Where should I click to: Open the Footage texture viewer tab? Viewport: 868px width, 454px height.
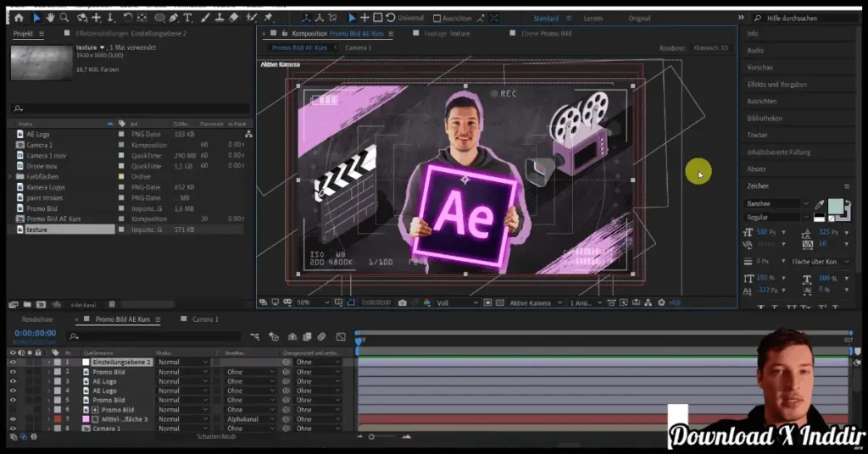tap(447, 33)
